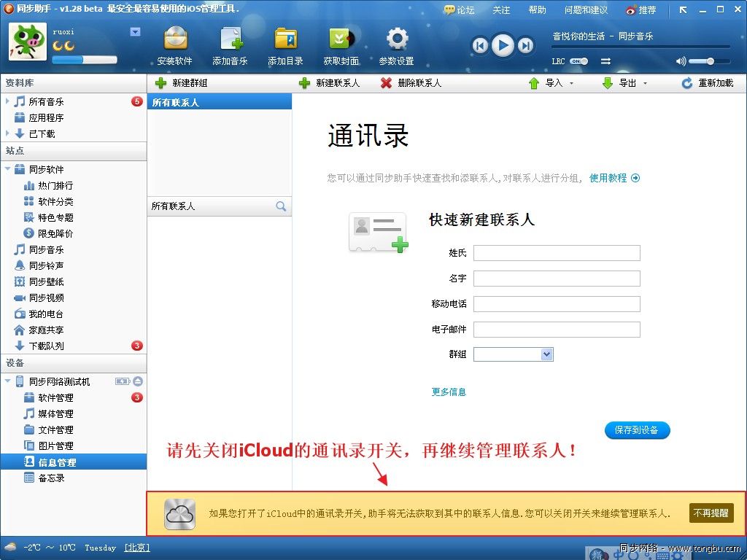
Task: Open 参数设置 (Settings) gear icon
Action: pos(395,42)
